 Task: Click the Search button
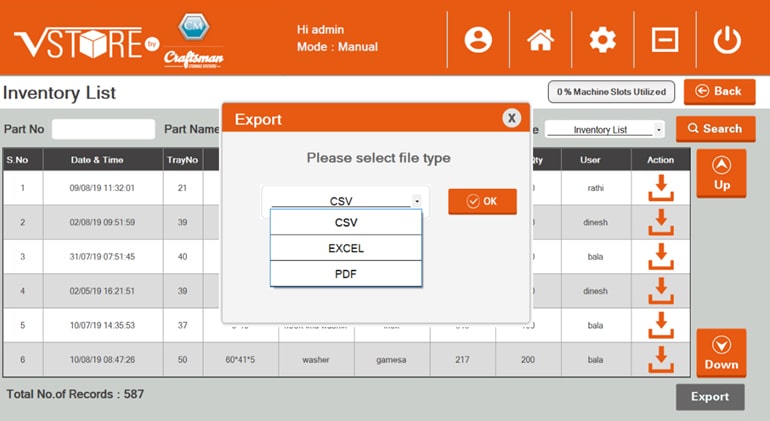[715, 129]
